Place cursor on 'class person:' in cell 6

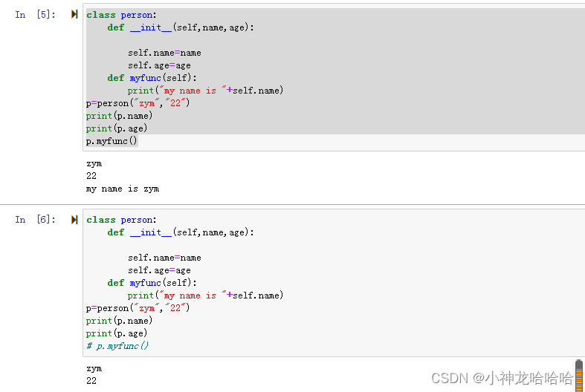coord(121,220)
